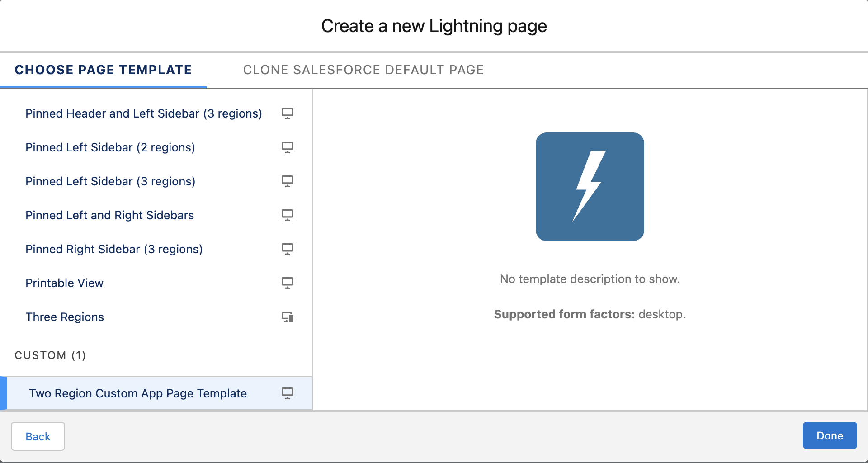Screen dimensions: 868x463
Task: Click the Supported form factors text
Action: pos(590,314)
